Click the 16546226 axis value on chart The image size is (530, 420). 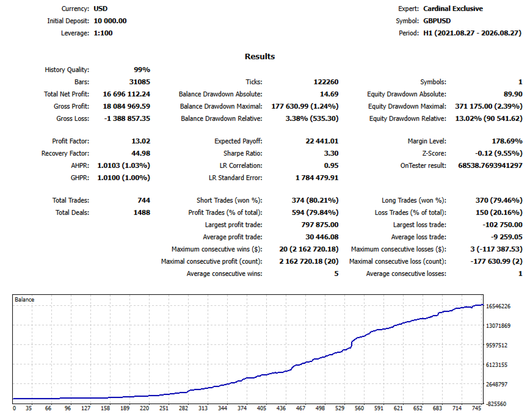(x=498, y=306)
